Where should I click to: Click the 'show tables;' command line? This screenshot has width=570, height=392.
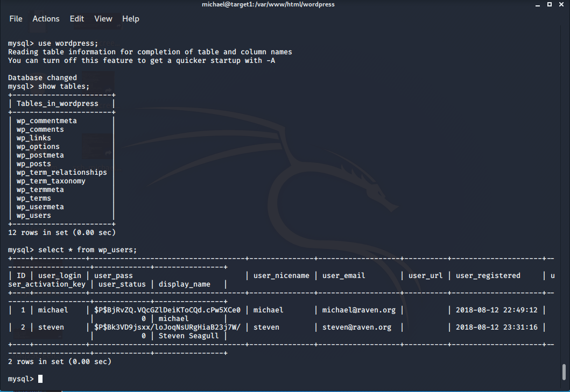point(49,87)
